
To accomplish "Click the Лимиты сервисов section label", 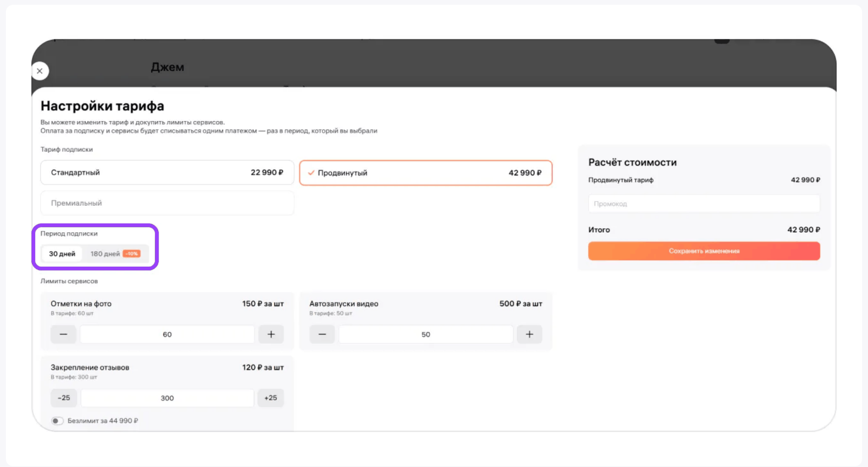I will [69, 281].
